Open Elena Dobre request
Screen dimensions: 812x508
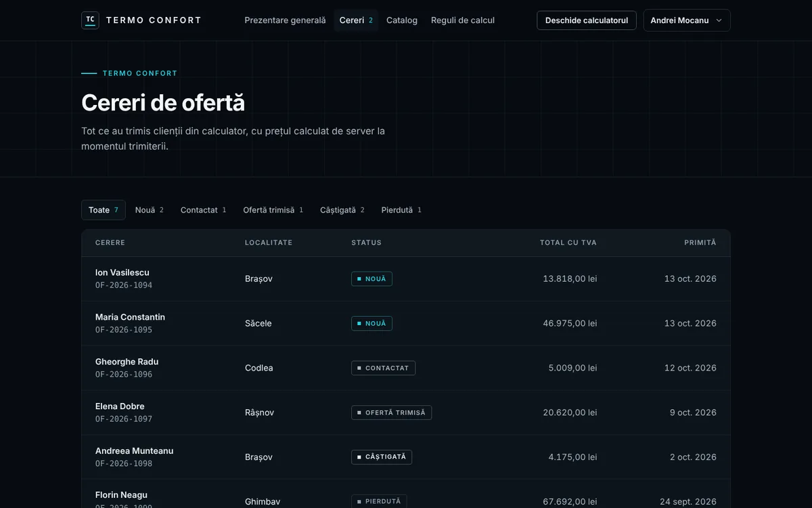pyautogui.click(x=406, y=412)
